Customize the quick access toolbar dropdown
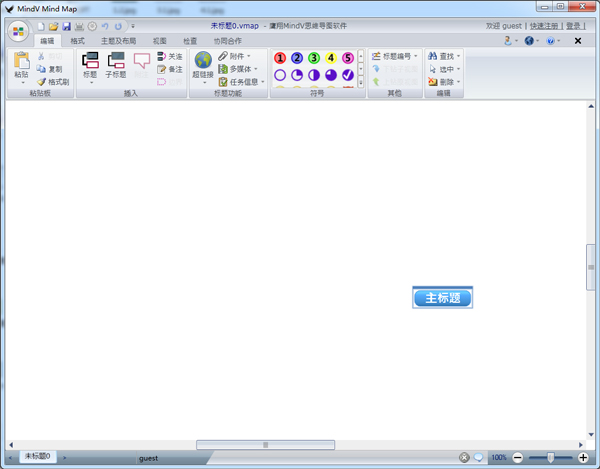The width and height of the screenshot is (600, 469). click(x=133, y=26)
